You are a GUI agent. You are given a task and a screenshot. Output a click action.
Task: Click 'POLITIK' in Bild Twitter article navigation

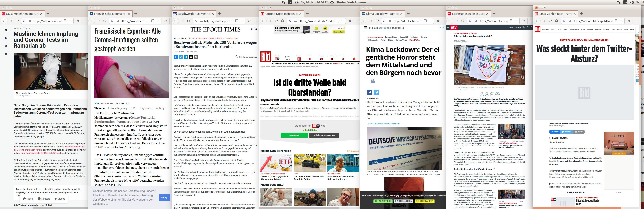coord(559,29)
